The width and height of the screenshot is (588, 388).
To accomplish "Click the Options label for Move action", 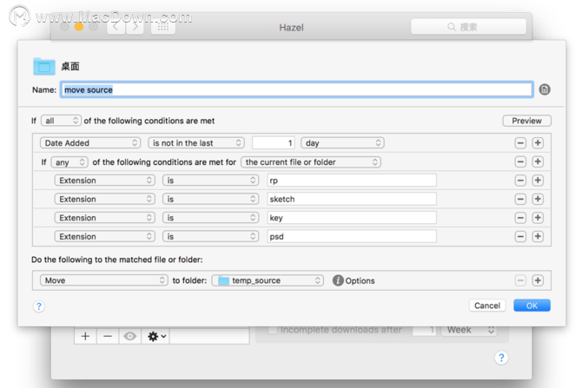I will pos(360,280).
